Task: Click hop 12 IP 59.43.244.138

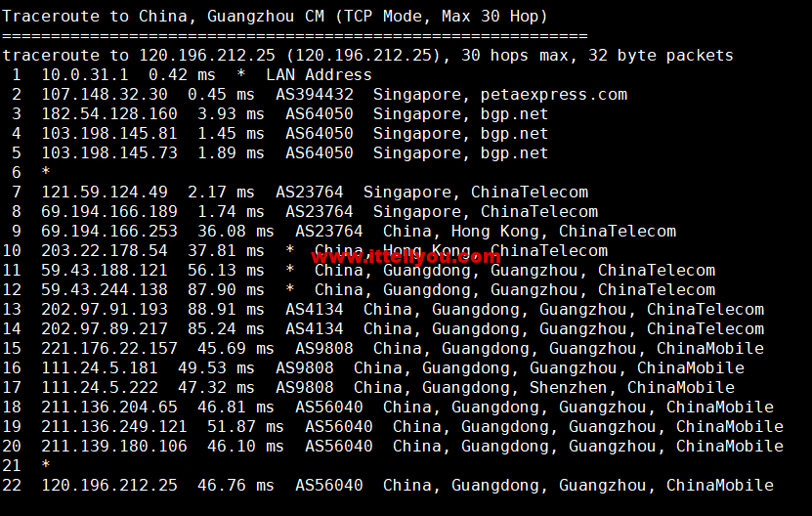Action: click(105, 289)
